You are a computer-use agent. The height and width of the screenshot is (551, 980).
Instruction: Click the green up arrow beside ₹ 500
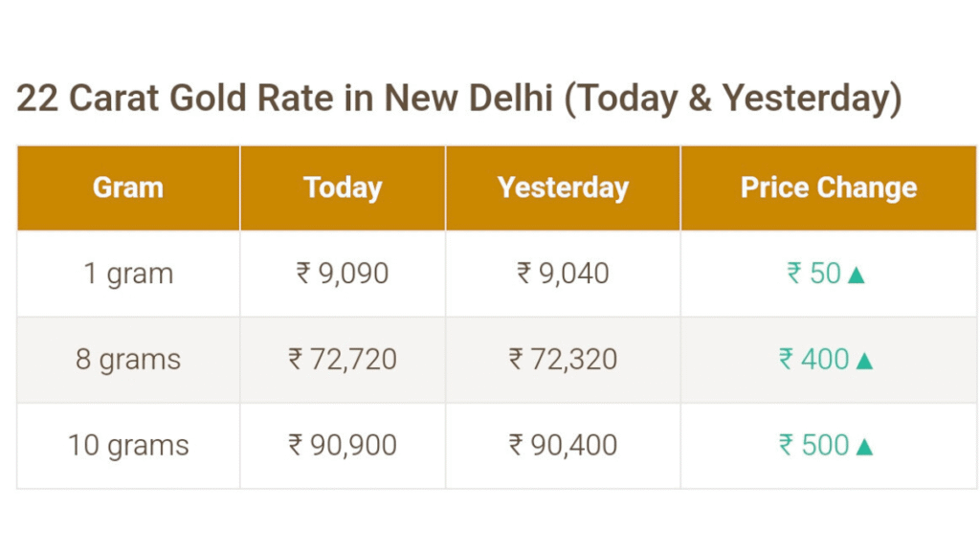click(864, 447)
